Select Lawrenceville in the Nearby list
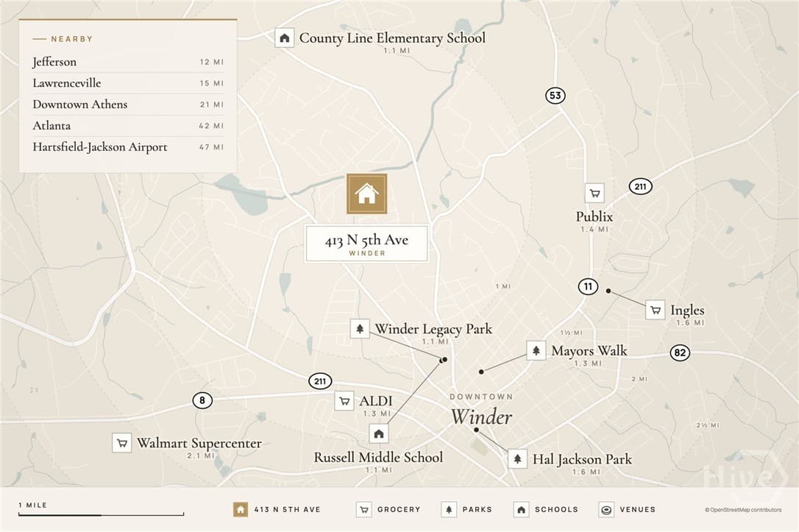 coord(128,83)
